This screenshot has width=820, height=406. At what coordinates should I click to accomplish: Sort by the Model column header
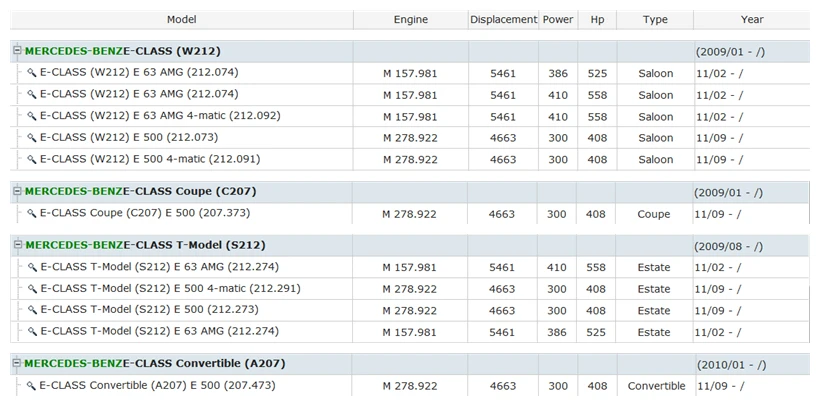click(x=182, y=20)
